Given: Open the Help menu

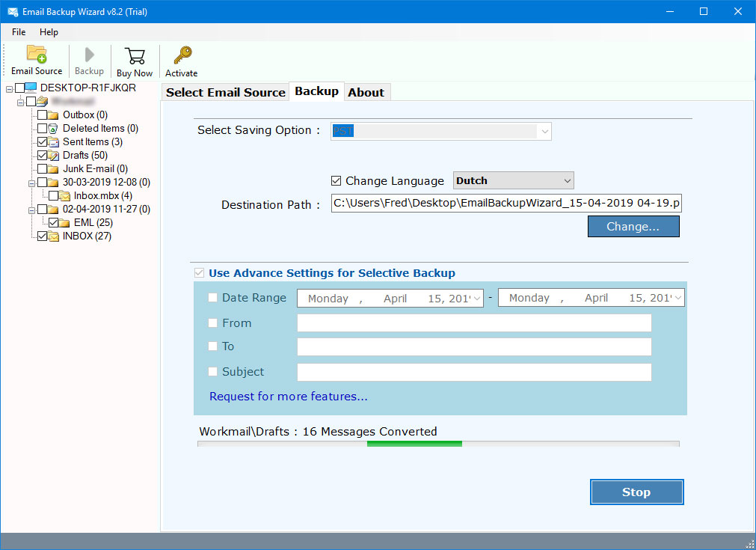Looking at the screenshot, I should (49, 32).
